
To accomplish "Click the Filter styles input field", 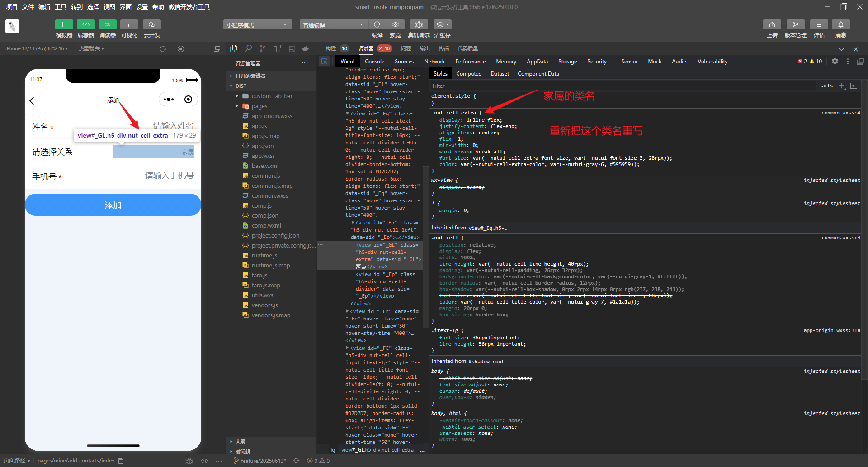I will point(624,86).
